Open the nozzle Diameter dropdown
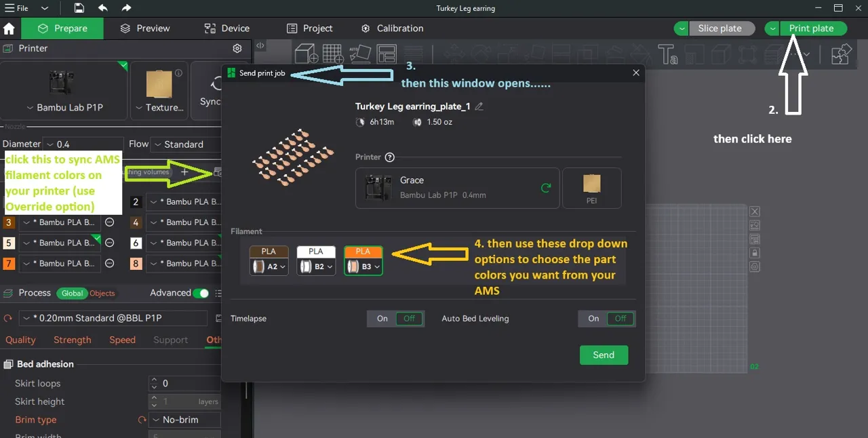 (x=85, y=144)
